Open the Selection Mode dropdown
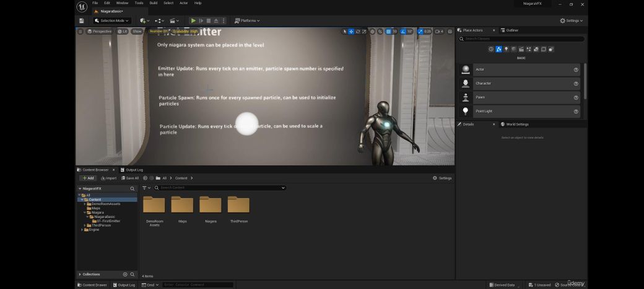This screenshot has width=644, height=289. pos(111,20)
